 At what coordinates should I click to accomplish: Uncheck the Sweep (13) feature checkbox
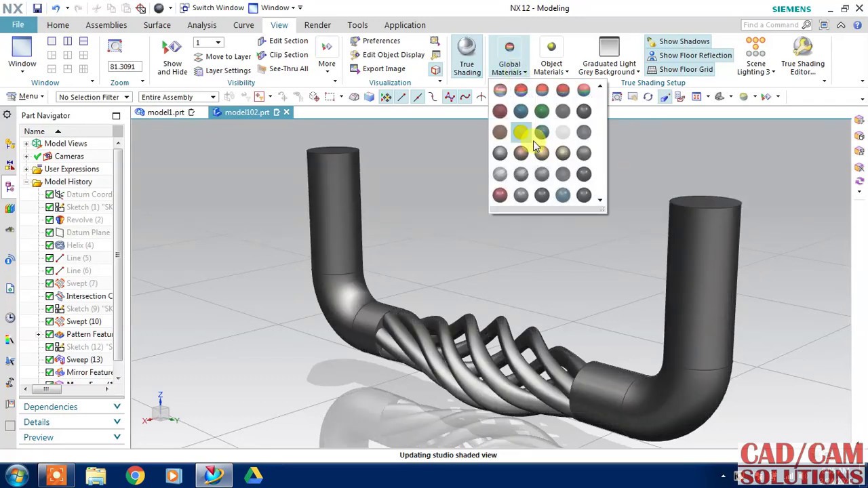50,360
